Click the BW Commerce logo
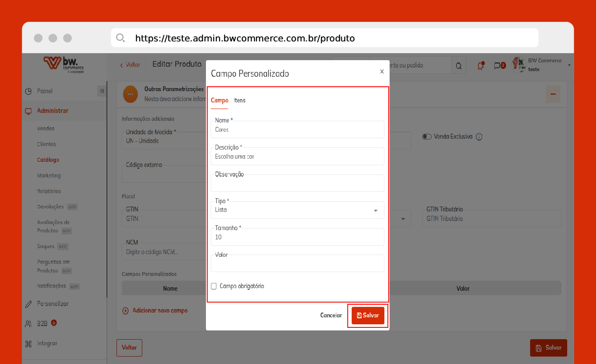 (64, 64)
